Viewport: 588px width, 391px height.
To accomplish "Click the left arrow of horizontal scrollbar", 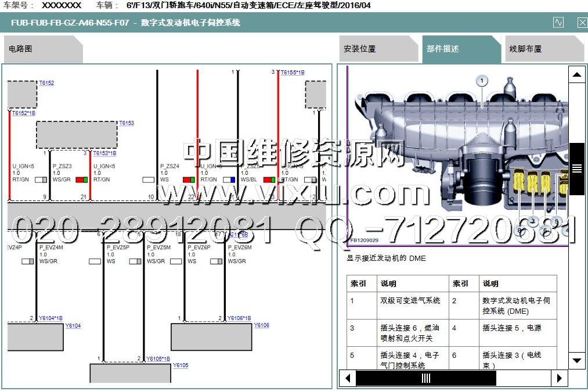I will (348, 378).
